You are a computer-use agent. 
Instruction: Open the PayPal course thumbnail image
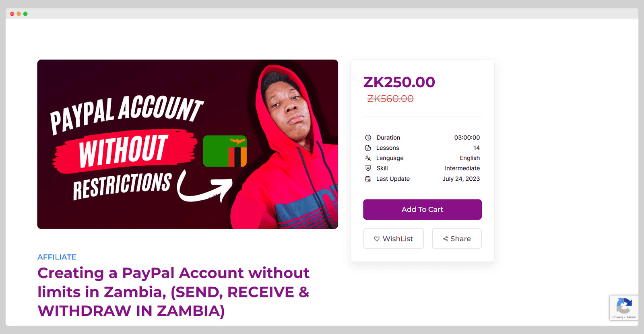tap(188, 144)
